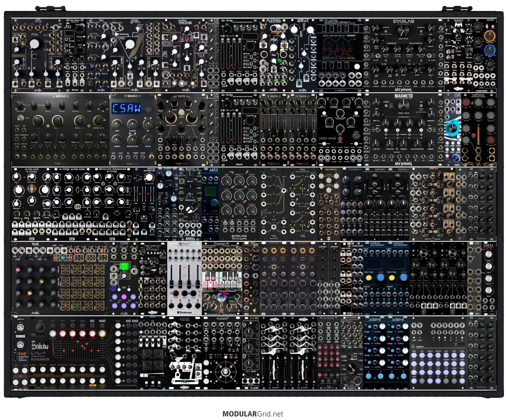Select the Erica Synths Bassline module
Image resolution: width=506 pixels, height=420 pixels.
pyautogui.click(x=239, y=204)
